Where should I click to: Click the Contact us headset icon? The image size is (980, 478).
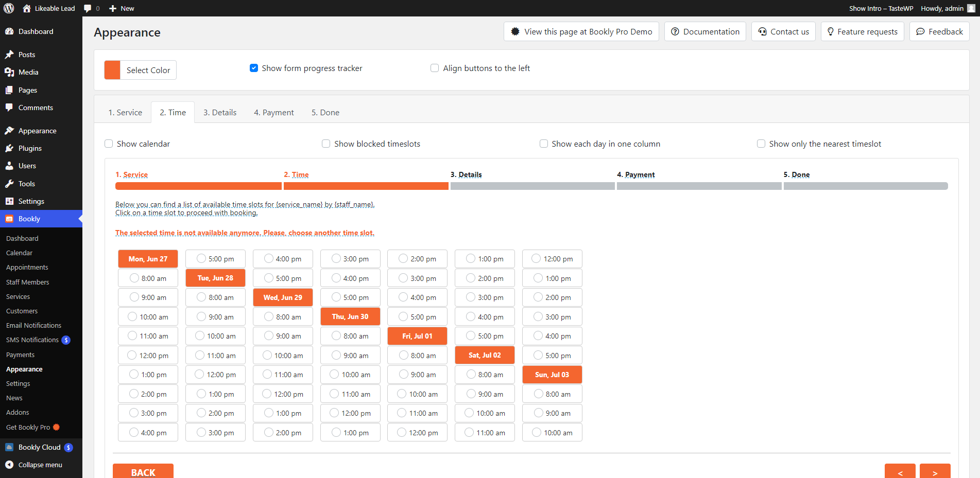point(762,31)
